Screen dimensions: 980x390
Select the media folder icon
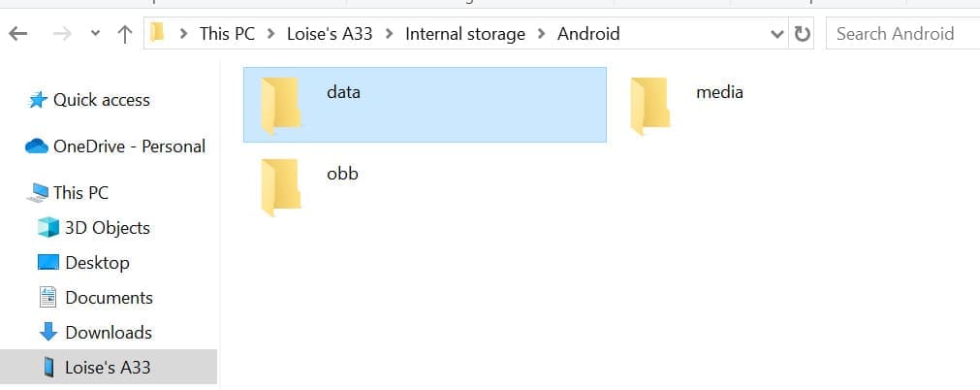650,105
